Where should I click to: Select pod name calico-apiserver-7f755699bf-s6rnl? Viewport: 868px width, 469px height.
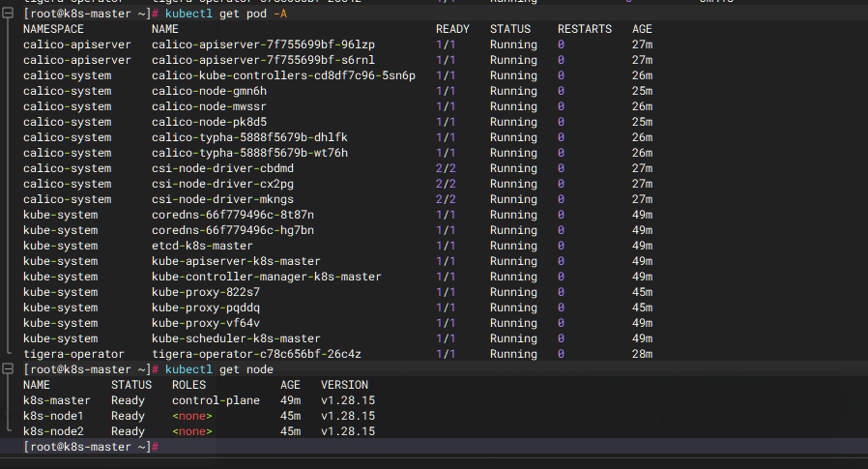click(x=263, y=60)
